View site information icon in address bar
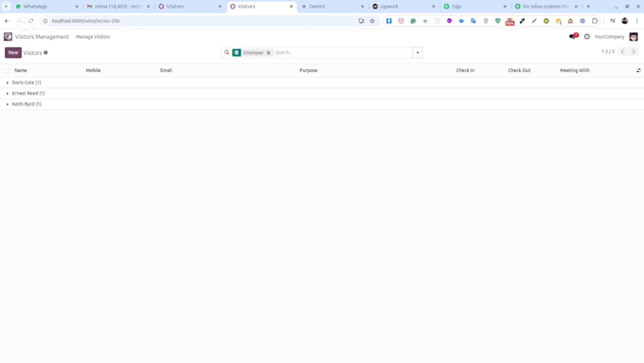The height and width of the screenshot is (363, 644). click(x=45, y=21)
